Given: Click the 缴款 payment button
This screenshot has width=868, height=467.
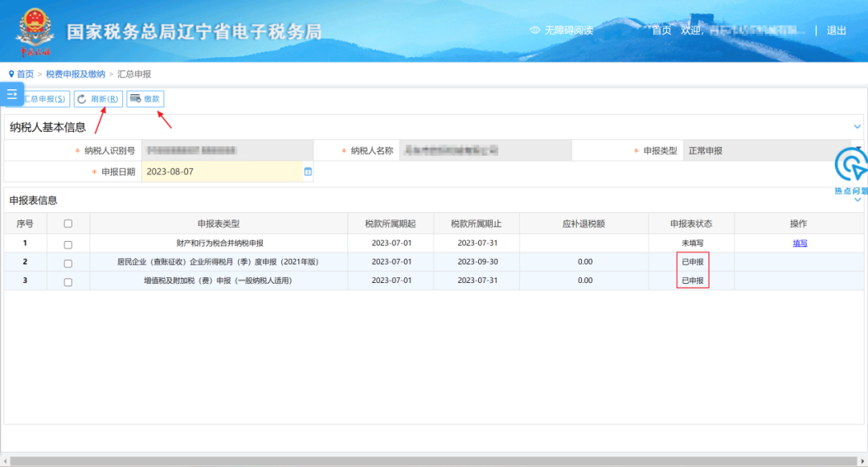Looking at the screenshot, I should (x=145, y=99).
